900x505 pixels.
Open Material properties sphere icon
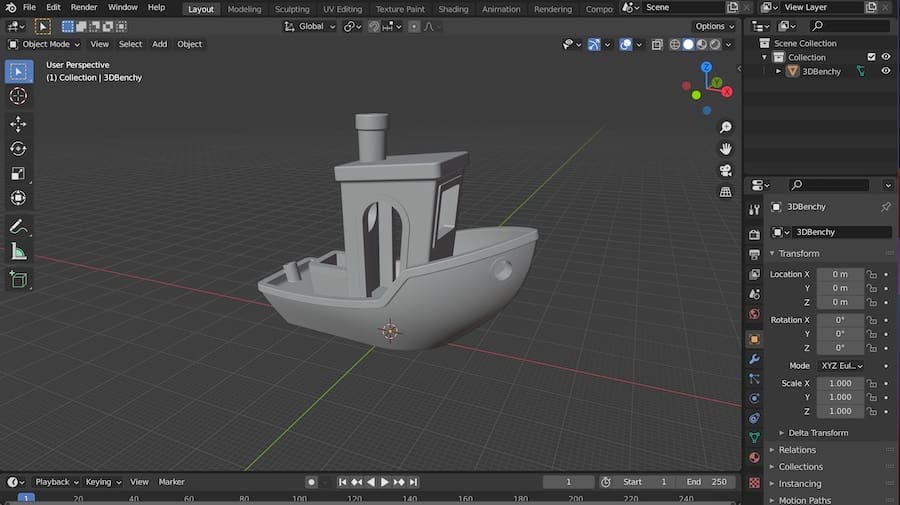754,457
